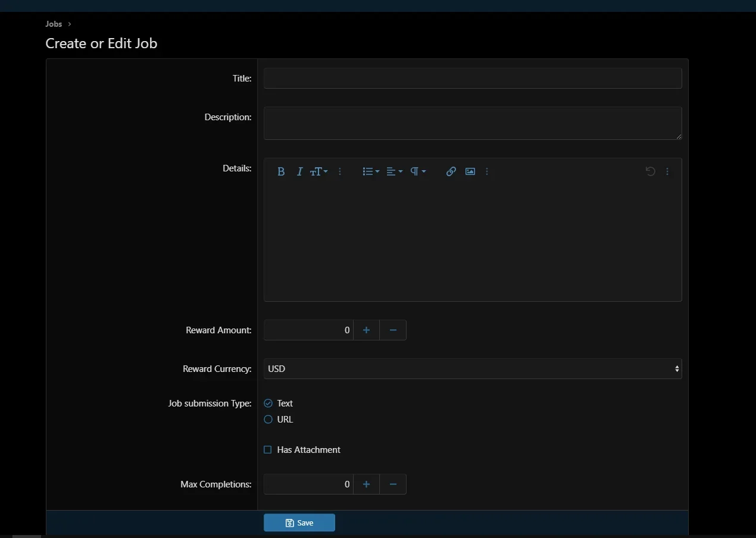Go to Jobs breadcrumb link
The image size is (756, 538).
[x=54, y=24]
